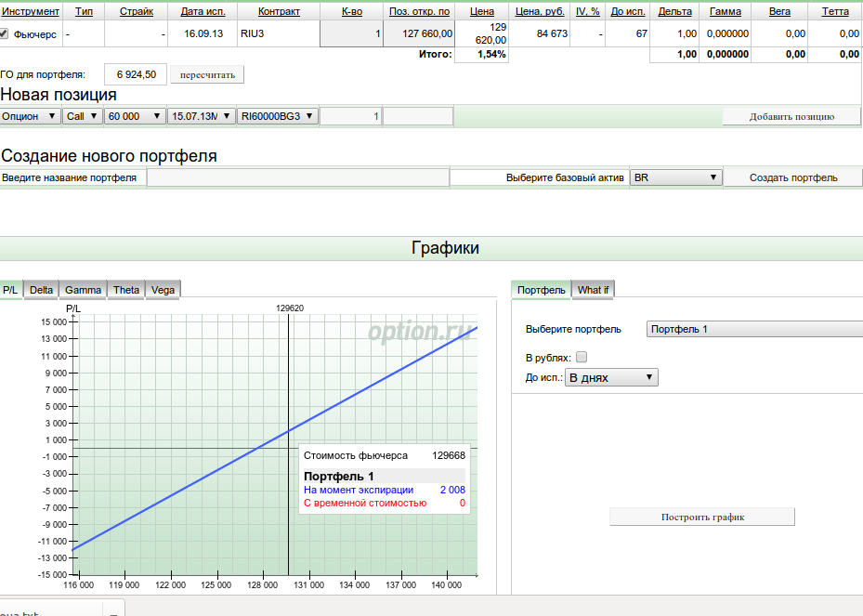Switch to the Delta chart tab

[x=41, y=290]
